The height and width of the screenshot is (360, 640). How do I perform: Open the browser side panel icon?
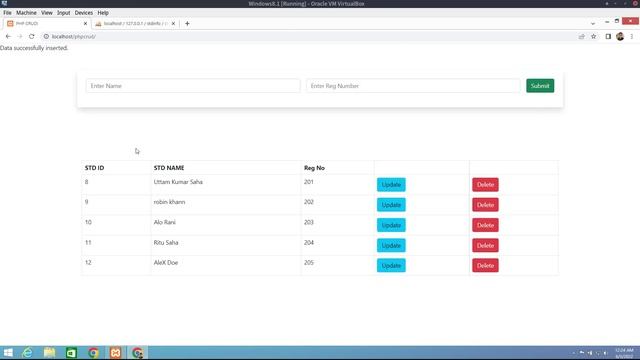click(608, 36)
